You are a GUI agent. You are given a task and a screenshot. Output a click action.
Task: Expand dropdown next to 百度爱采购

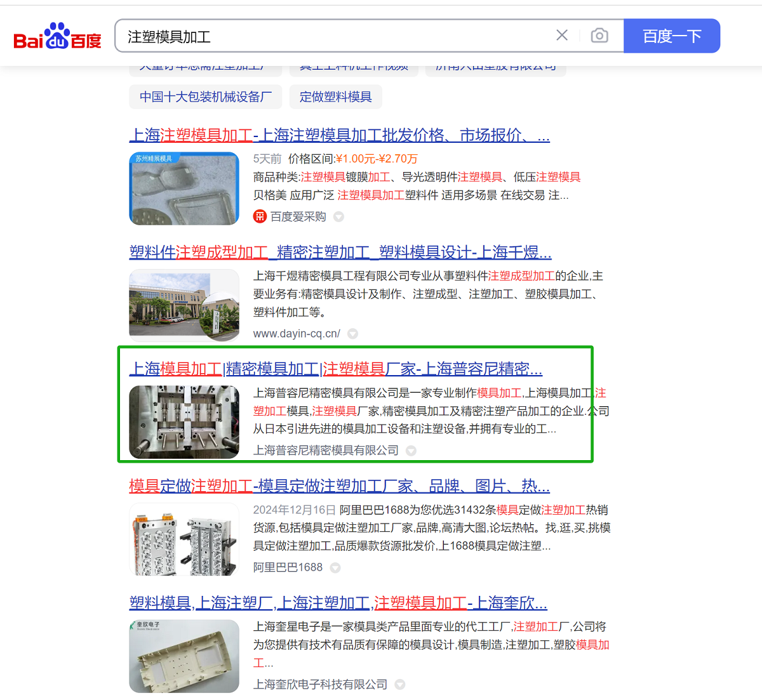point(339,217)
